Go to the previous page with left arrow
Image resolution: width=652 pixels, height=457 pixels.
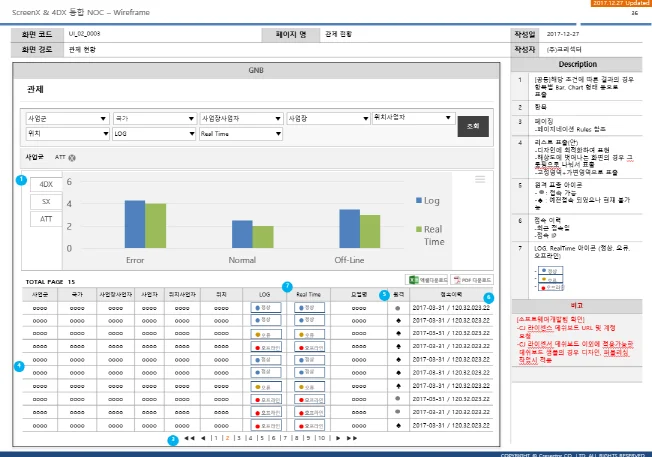pyautogui.click(x=203, y=438)
